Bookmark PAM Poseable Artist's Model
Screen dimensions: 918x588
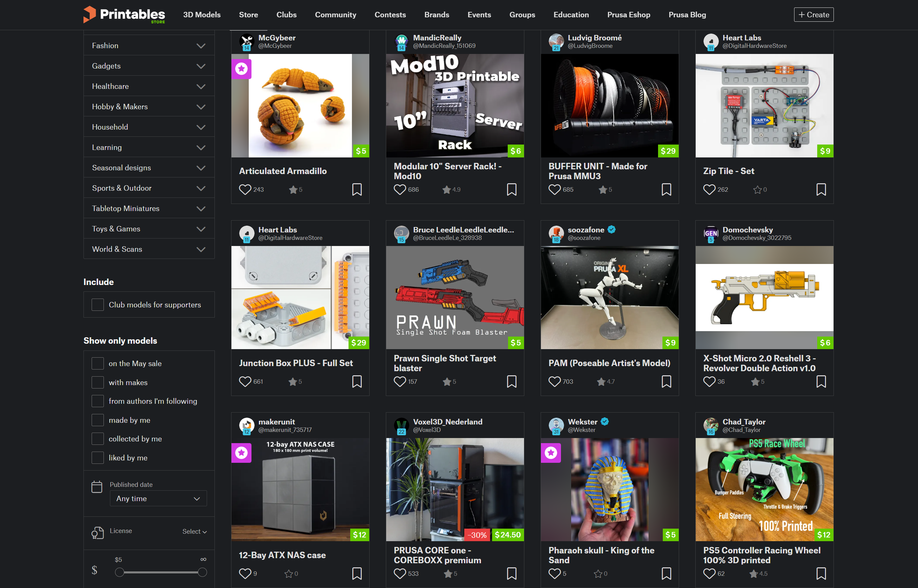[666, 381]
